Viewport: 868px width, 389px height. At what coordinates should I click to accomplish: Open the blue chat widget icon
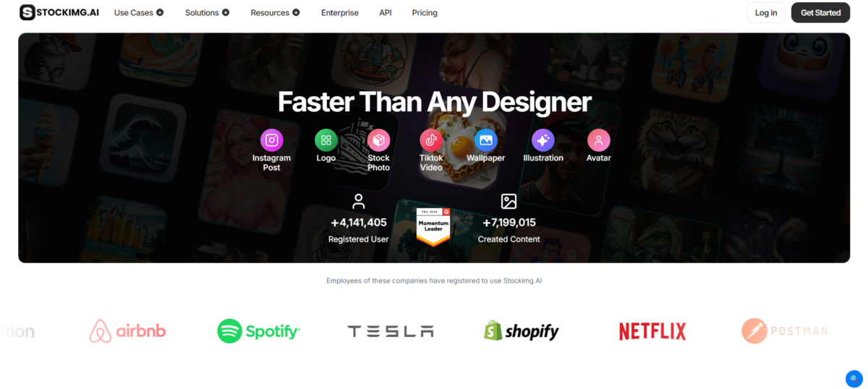(x=854, y=378)
